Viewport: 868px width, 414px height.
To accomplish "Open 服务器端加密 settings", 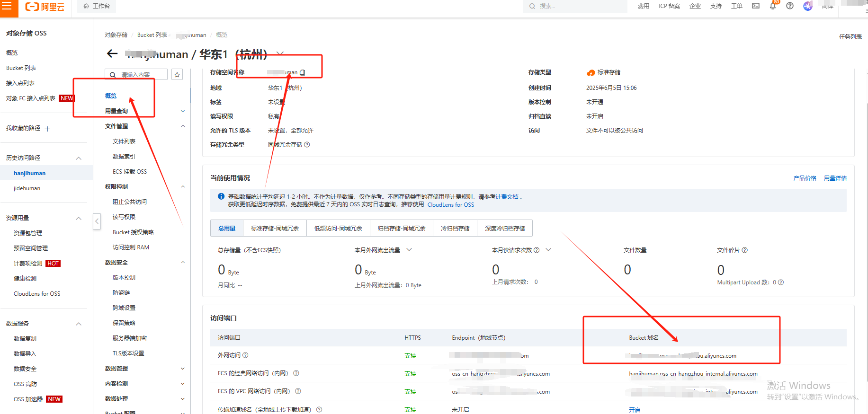I will pyautogui.click(x=130, y=338).
